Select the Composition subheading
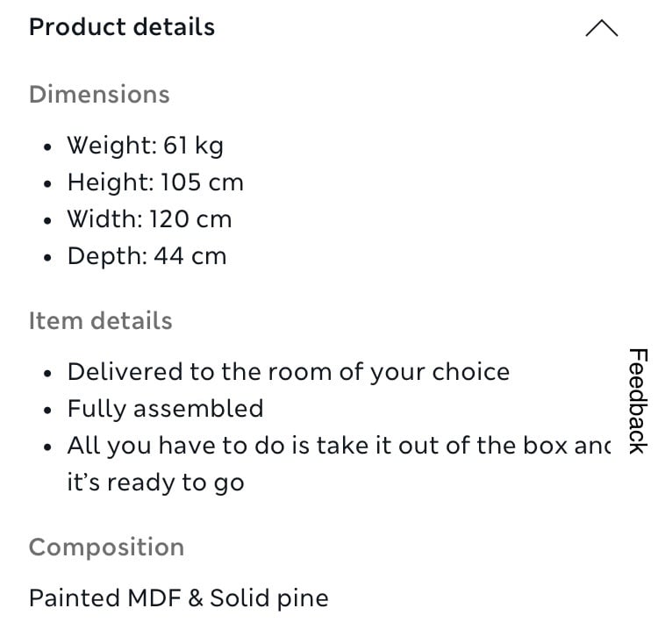 click(106, 547)
